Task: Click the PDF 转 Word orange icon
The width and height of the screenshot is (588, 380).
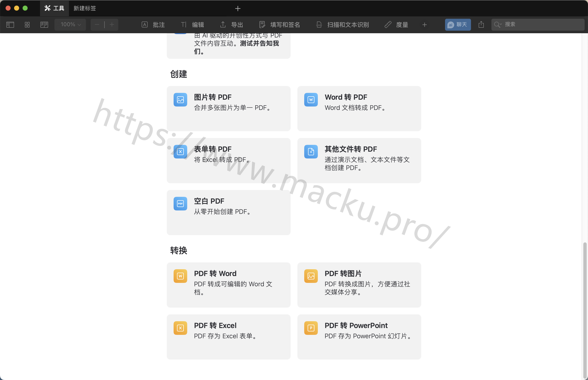Action: tap(180, 276)
